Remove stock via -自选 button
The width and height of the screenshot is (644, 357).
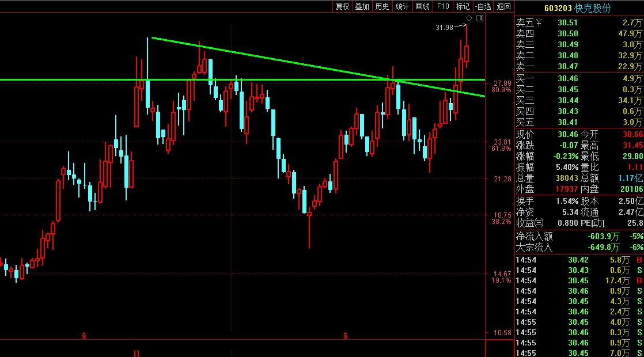click(x=483, y=6)
